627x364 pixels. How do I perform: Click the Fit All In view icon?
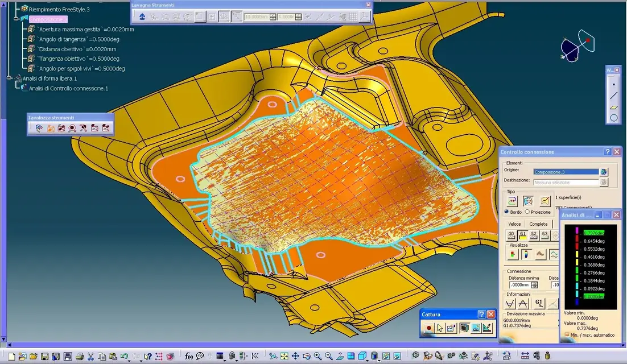(284, 357)
